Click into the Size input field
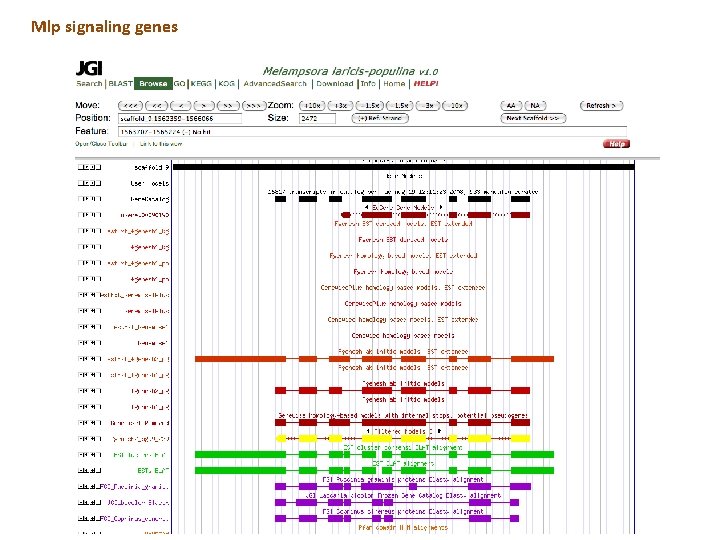This screenshot has height=540, width=720. (317, 118)
